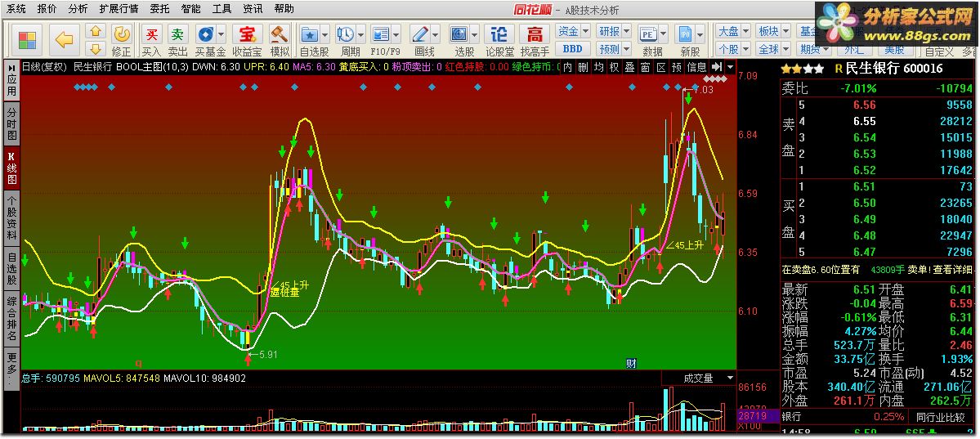This screenshot has width=980, height=439.
Task: Click the BBD button
Action: [572, 49]
